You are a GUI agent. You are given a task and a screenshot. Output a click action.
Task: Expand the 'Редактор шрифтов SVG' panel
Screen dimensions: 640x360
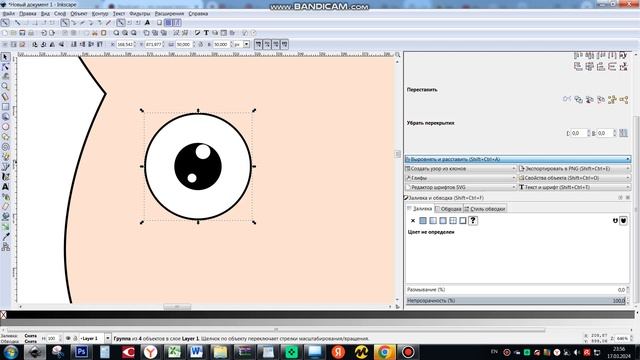[461, 187]
